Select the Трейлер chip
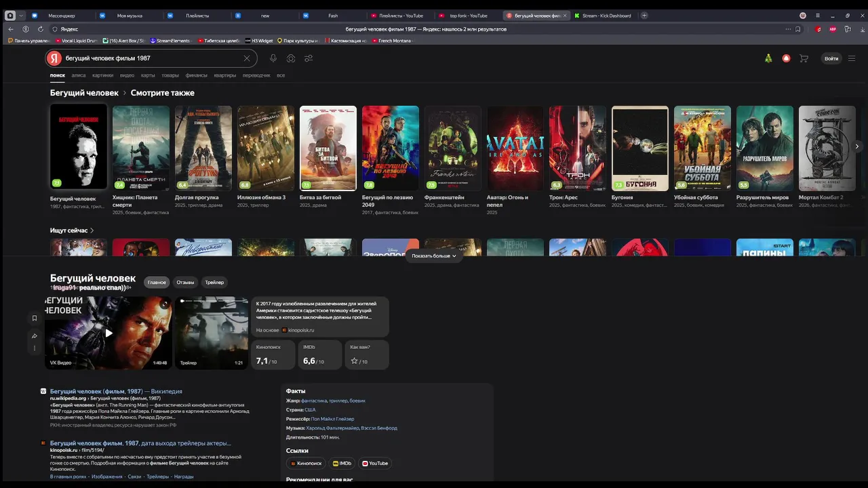The image size is (868, 488). pyautogui.click(x=214, y=282)
